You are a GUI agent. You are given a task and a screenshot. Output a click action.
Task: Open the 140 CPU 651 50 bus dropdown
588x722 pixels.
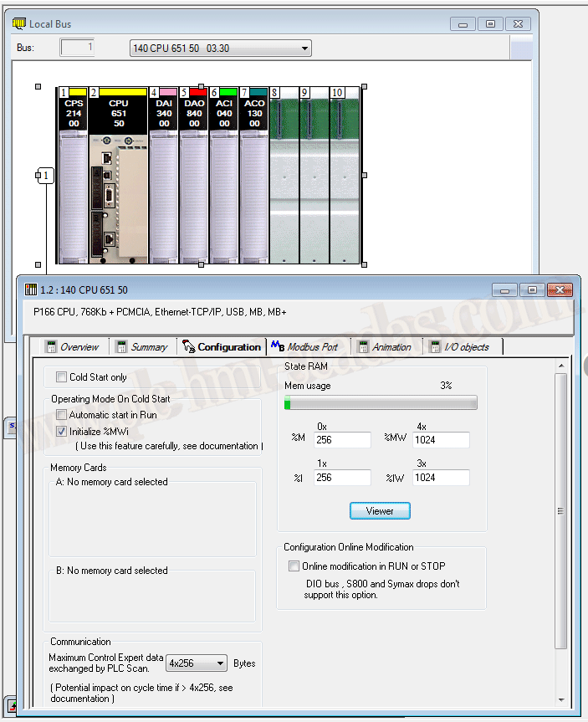click(220, 49)
